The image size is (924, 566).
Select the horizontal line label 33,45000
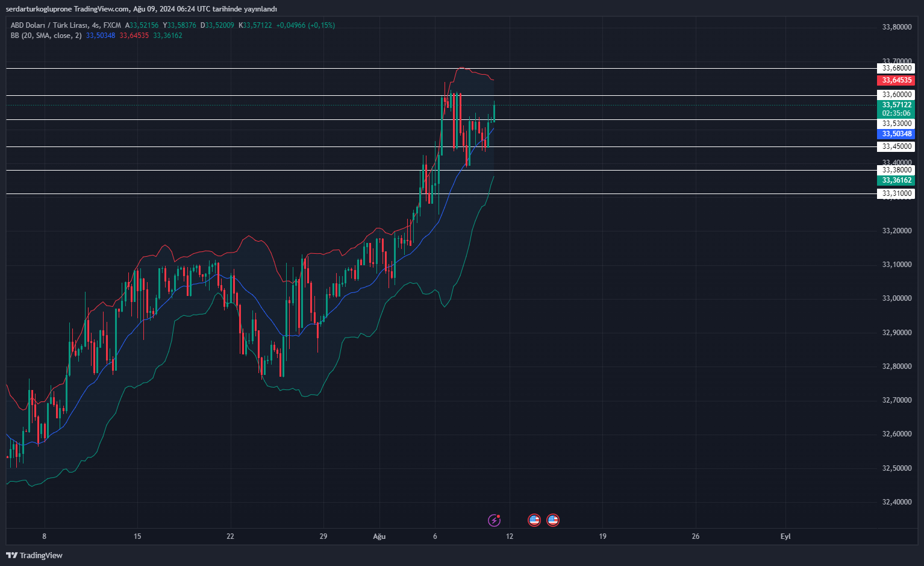tap(896, 146)
